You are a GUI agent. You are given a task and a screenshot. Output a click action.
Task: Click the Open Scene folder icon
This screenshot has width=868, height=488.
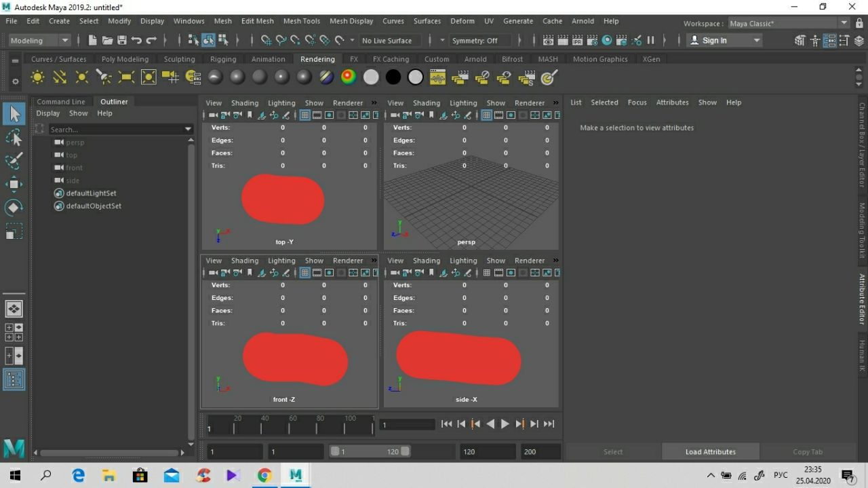(x=107, y=41)
